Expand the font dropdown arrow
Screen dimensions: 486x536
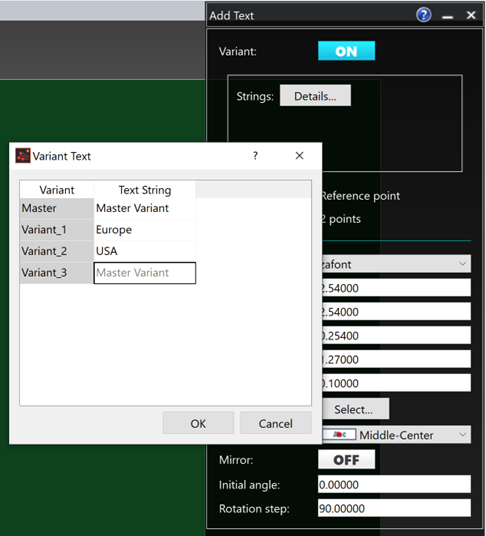pyautogui.click(x=462, y=264)
